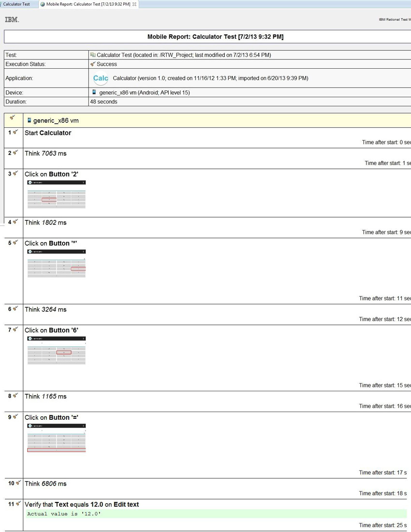Close the Mobile Report tab

point(134,4)
